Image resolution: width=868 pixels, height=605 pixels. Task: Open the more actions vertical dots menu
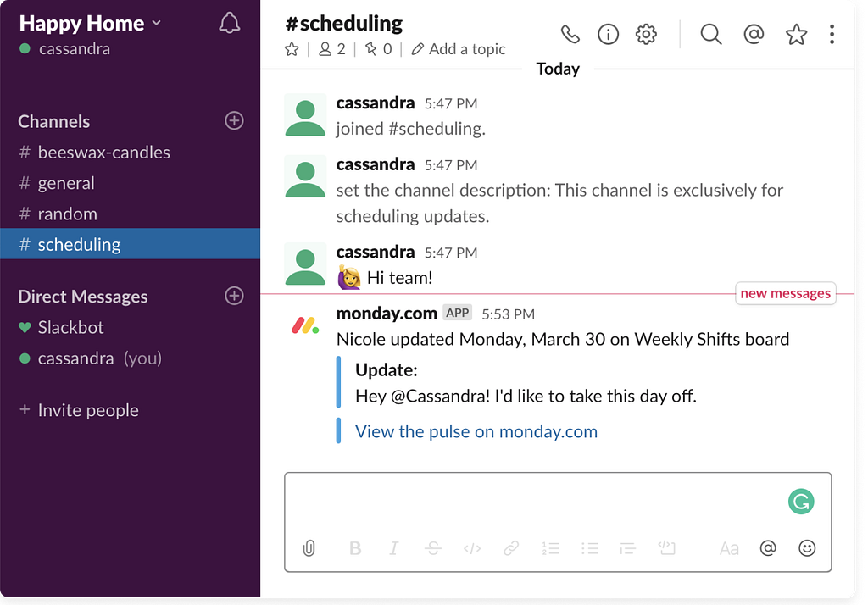point(832,34)
